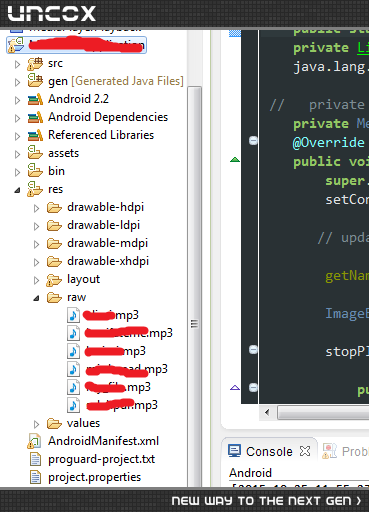
Task: Click the first mp3 audio file icon
Action: coord(73,315)
